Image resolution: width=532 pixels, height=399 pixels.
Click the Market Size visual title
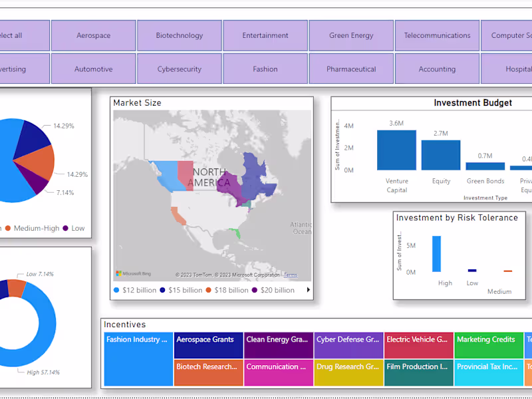point(137,103)
